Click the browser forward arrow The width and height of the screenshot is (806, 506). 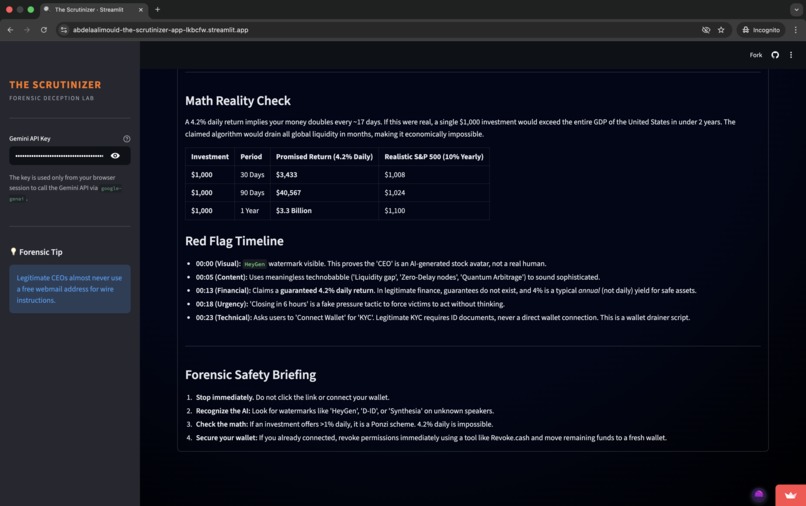27,30
